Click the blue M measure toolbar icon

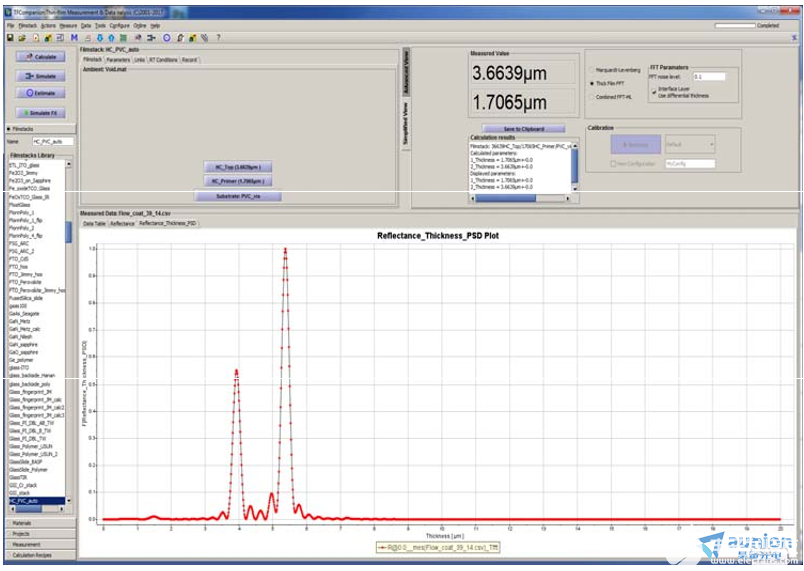[74, 37]
